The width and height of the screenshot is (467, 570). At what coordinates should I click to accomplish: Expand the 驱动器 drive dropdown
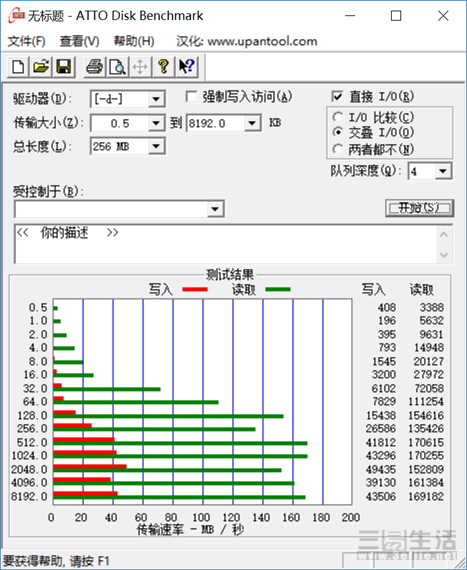pyautogui.click(x=156, y=99)
